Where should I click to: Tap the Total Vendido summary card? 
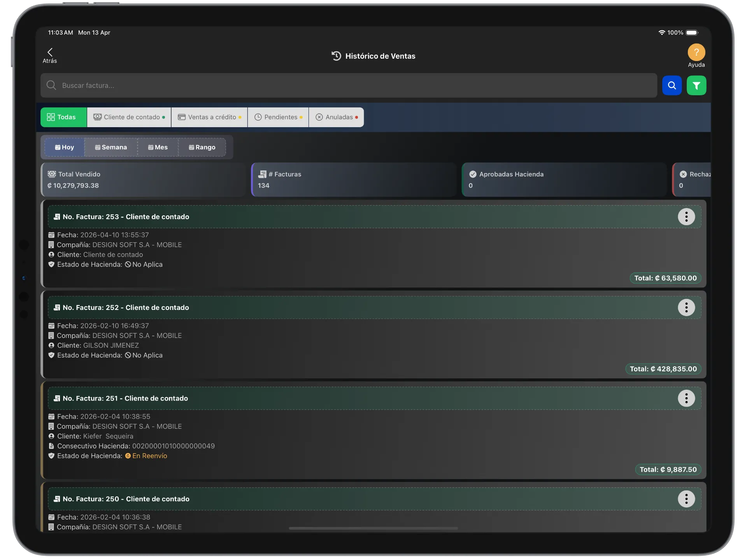[x=143, y=180]
